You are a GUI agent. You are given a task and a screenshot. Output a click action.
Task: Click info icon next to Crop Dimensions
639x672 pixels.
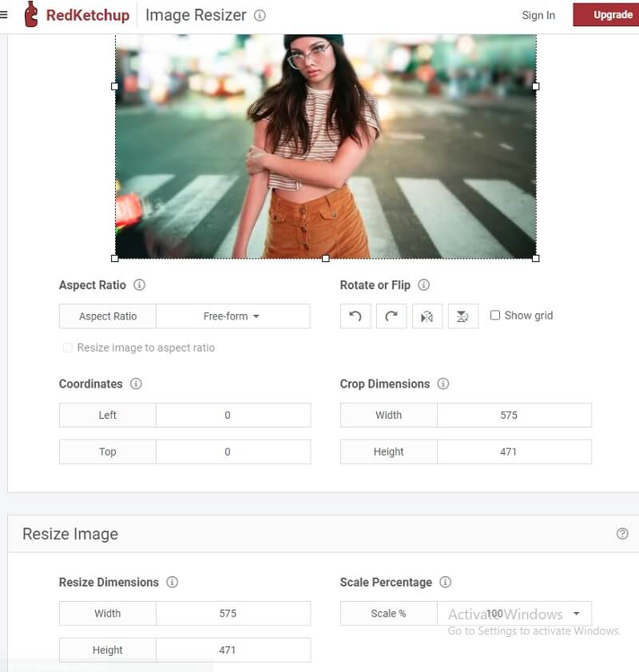coord(443,384)
